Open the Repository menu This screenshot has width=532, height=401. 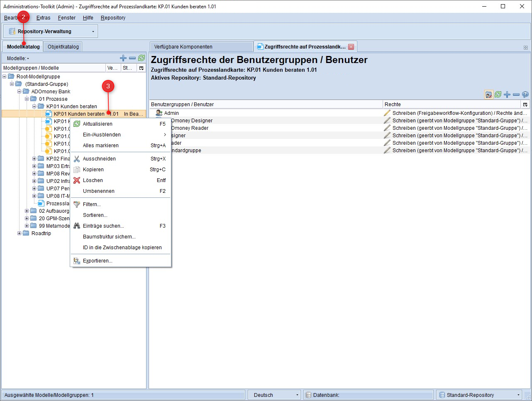[113, 18]
